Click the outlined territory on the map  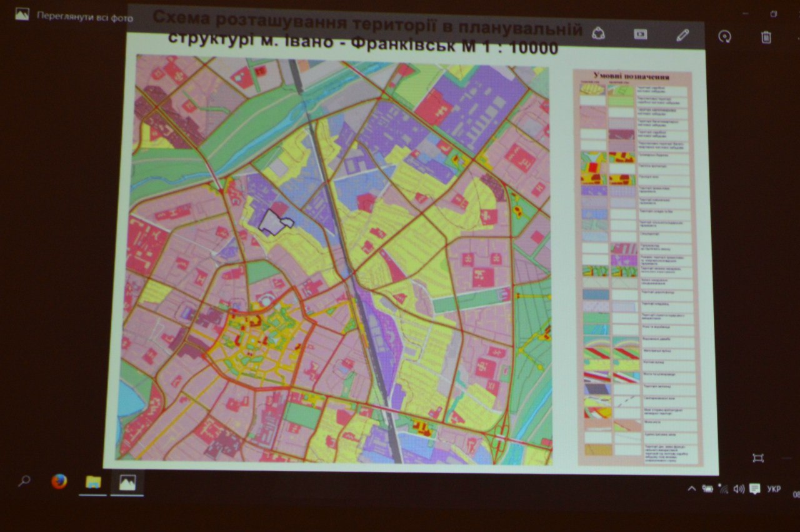point(275,223)
